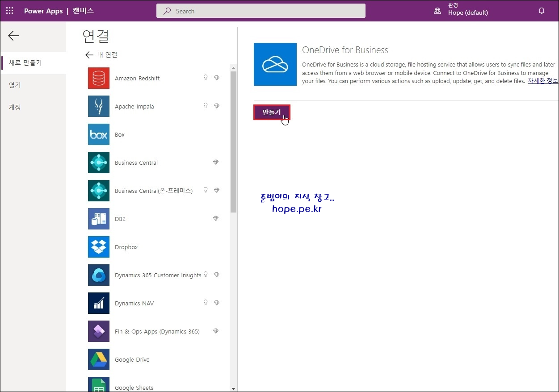Select the Fin & Ops Apps (Dynamics 365) text
Image resolution: width=559 pixels, height=392 pixels.
157,331
